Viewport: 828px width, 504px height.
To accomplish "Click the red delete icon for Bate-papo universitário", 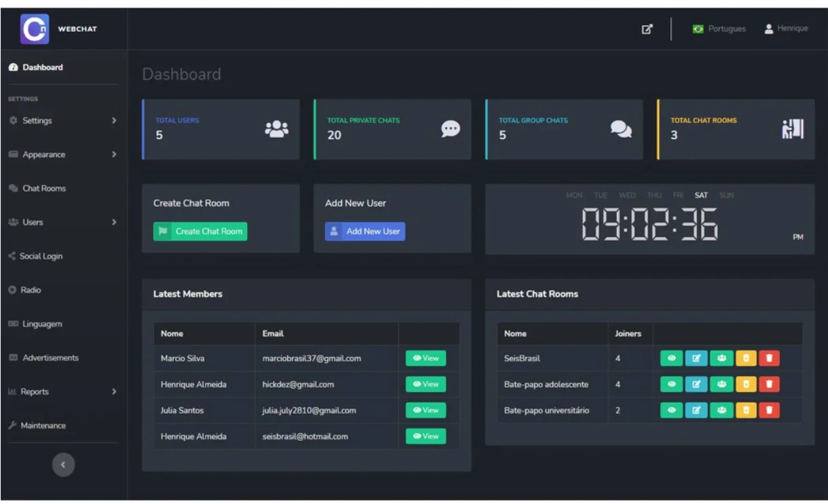I will click(x=769, y=410).
